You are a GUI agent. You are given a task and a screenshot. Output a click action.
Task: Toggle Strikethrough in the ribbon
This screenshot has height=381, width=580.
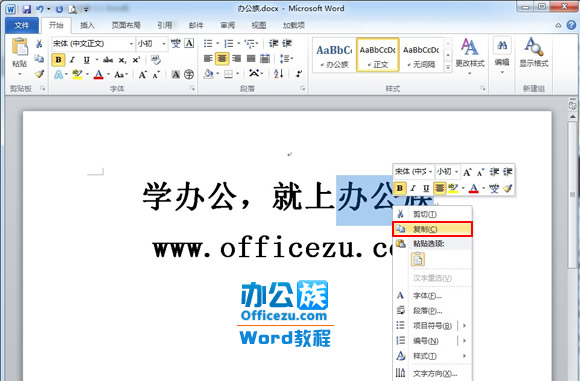[x=108, y=60]
